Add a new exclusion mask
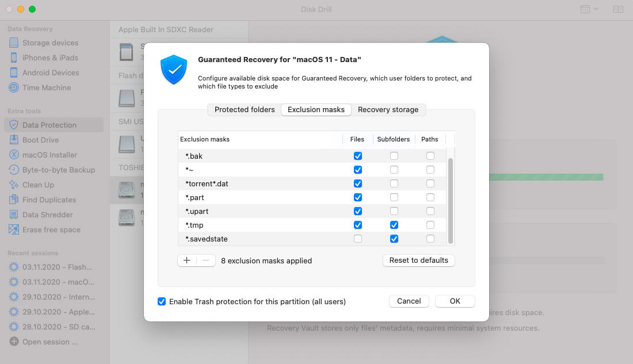This screenshot has width=633, height=364. click(186, 260)
